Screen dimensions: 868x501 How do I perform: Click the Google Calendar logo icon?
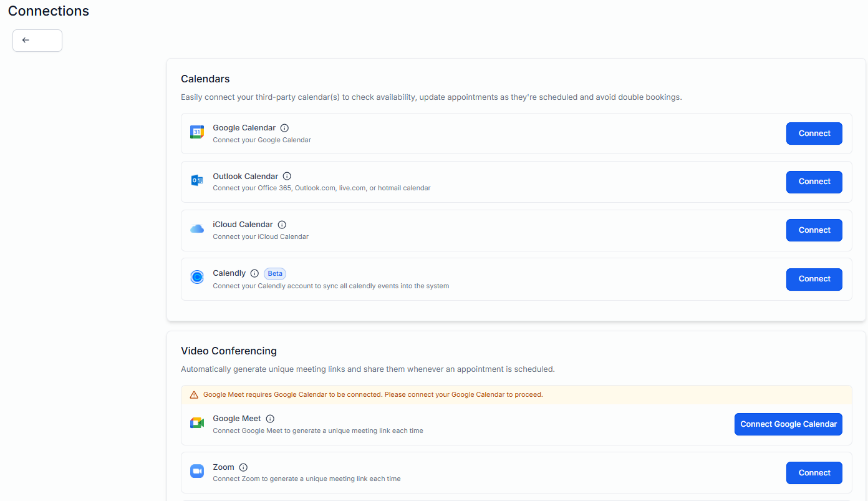[197, 132]
